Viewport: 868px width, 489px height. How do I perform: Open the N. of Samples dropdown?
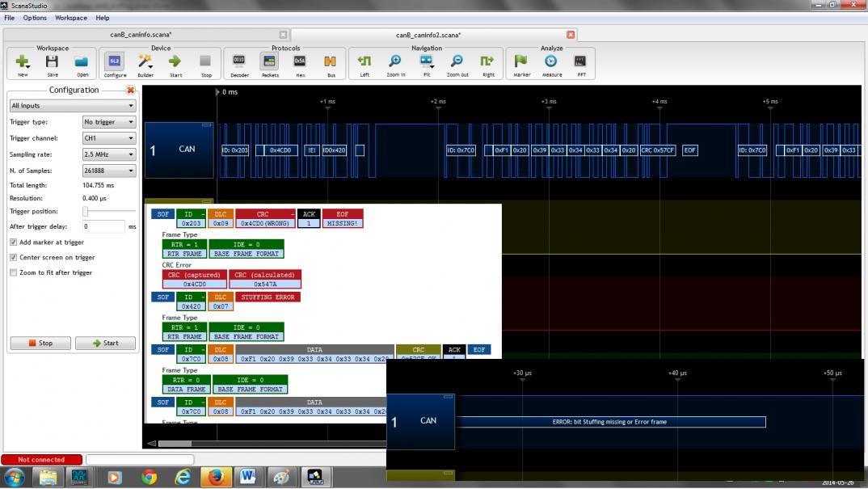(x=108, y=171)
